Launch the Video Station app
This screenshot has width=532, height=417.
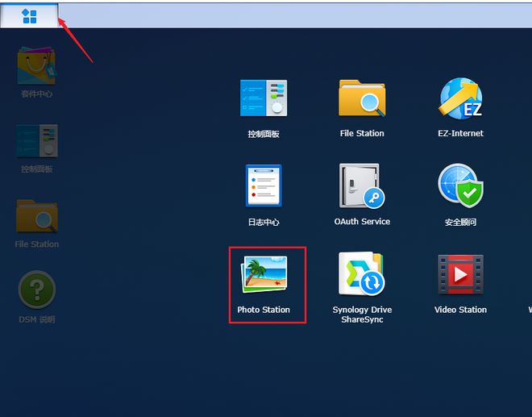[x=460, y=274]
